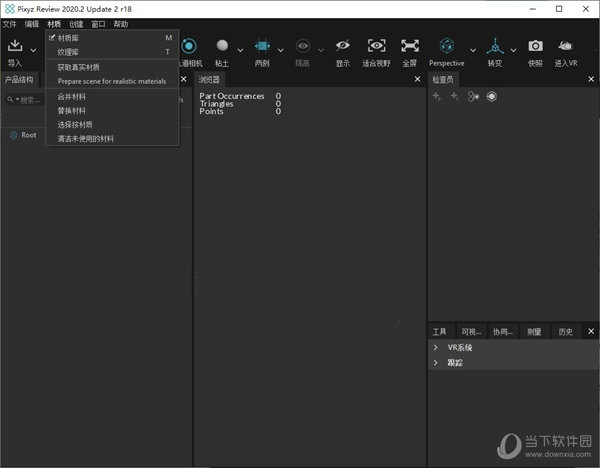This screenshot has width=600, height=468.
Task: Open the 创建 menu
Action: point(76,24)
